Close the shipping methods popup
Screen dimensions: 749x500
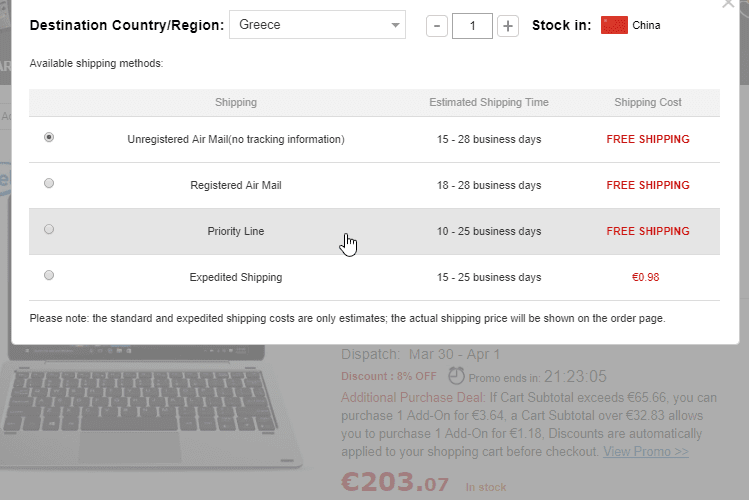(726, 4)
